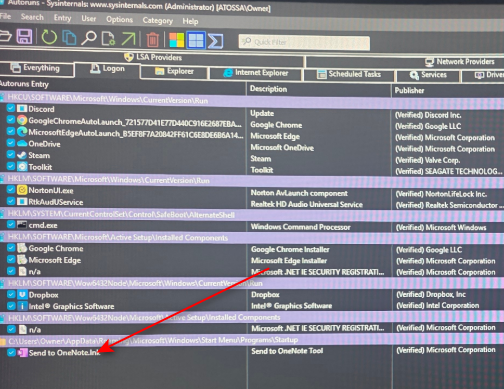This screenshot has width=504, height=389.
Task: Click the GoogleChromeAutoLaunch entry icon
Action: [x=22, y=120]
